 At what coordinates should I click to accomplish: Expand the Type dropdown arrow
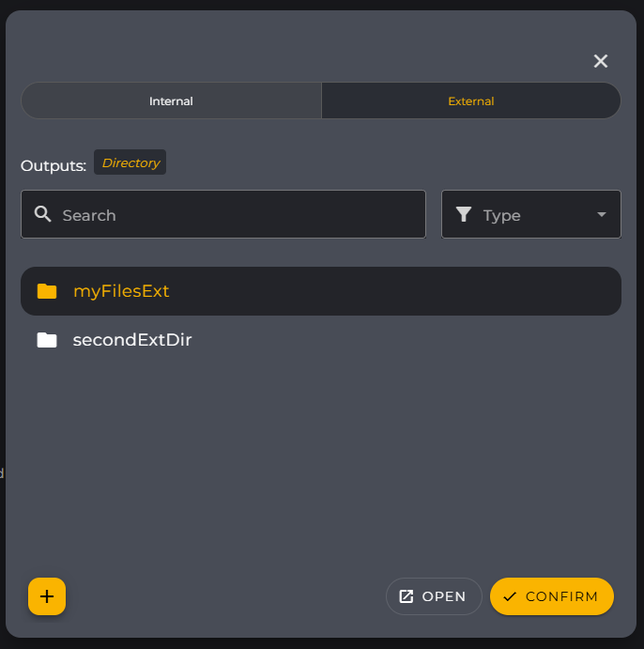[602, 214]
